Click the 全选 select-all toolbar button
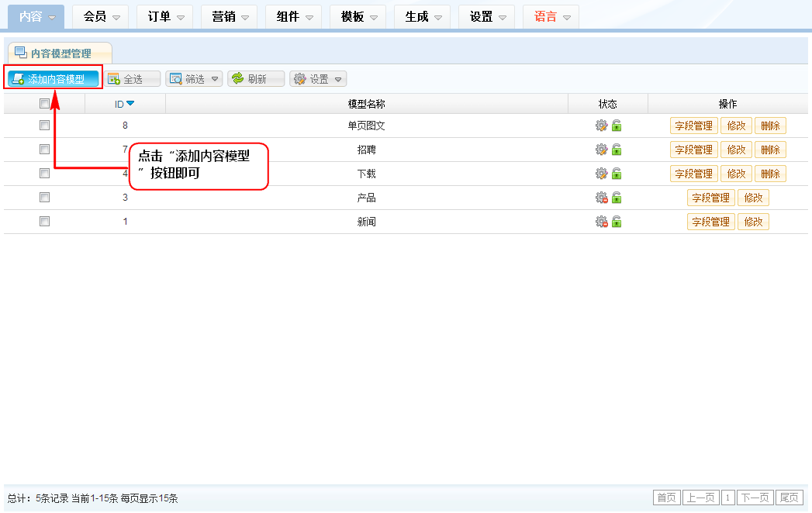 coord(133,79)
